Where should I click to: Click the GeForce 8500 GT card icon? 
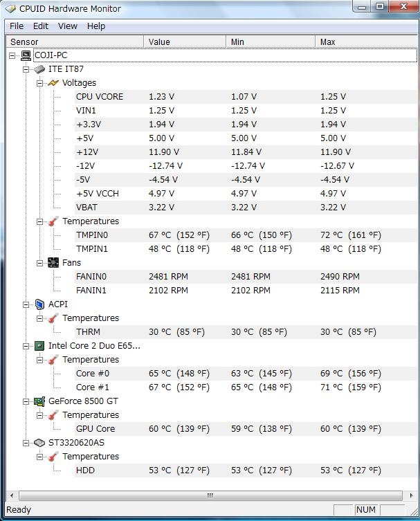(x=39, y=401)
